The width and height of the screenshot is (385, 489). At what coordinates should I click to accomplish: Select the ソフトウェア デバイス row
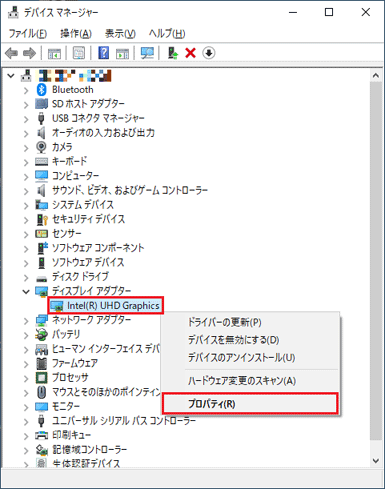click(88, 262)
